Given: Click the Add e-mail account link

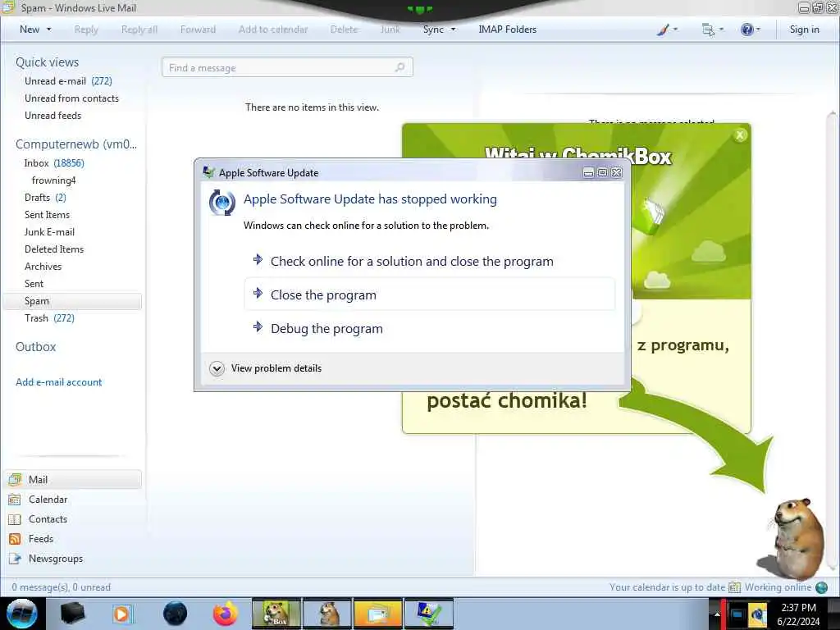Looking at the screenshot, I should coord(58,382).
